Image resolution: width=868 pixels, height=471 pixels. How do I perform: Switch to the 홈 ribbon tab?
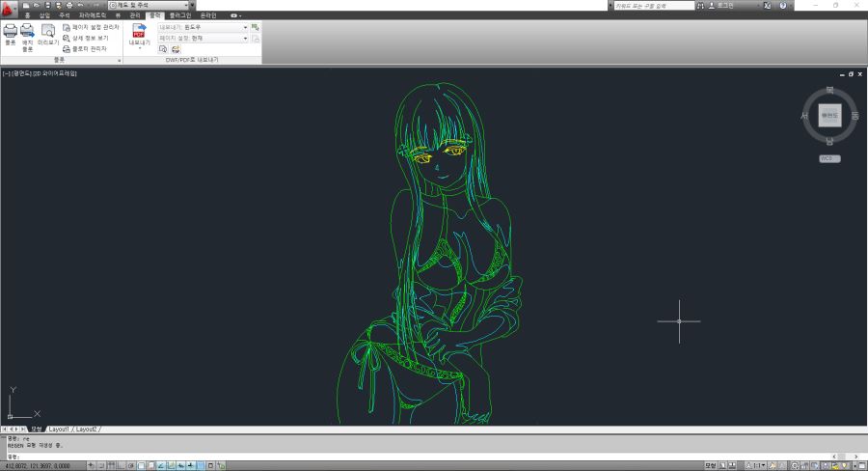pyautogui.click(x=27, y=15)
